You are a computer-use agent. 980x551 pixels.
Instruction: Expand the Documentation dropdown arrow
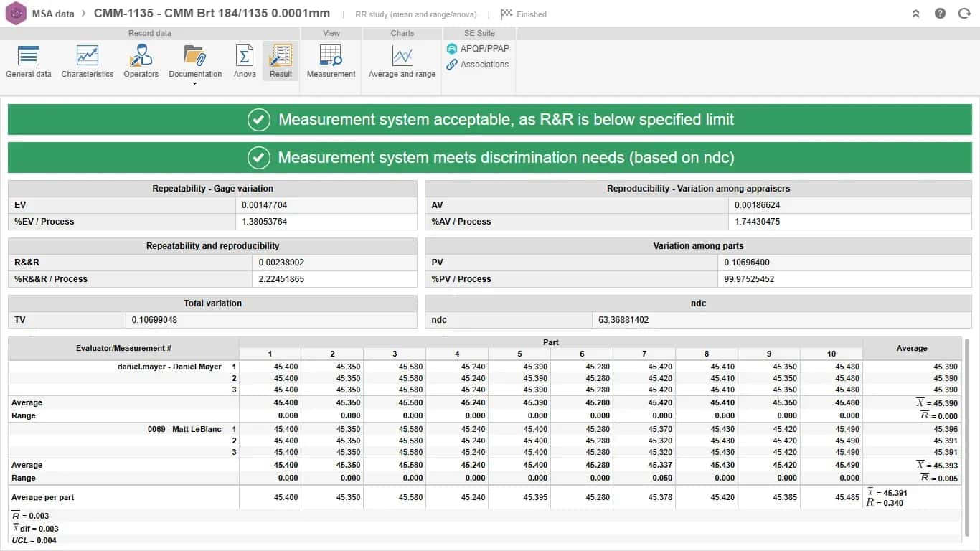point(195,84)
